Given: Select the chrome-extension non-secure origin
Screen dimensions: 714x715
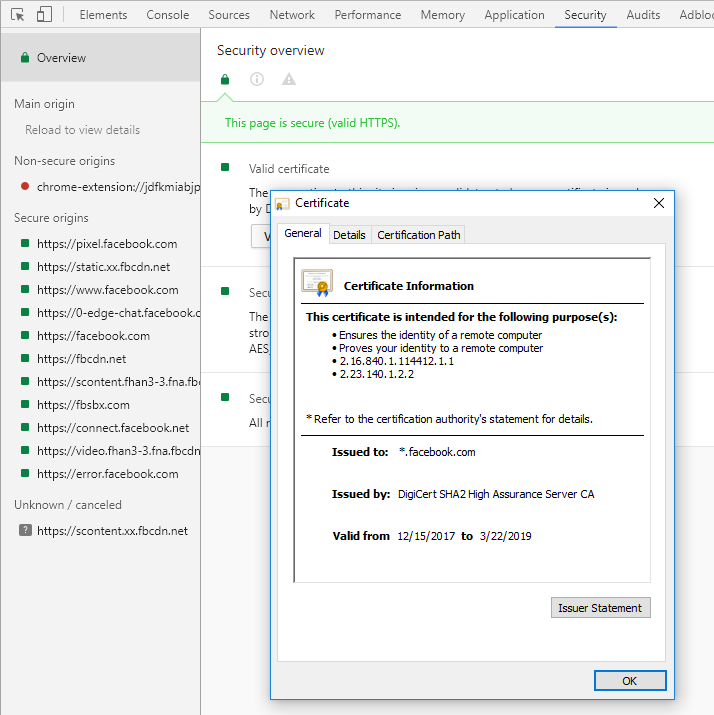Looking at the screenshot, I should coord(118,187).
